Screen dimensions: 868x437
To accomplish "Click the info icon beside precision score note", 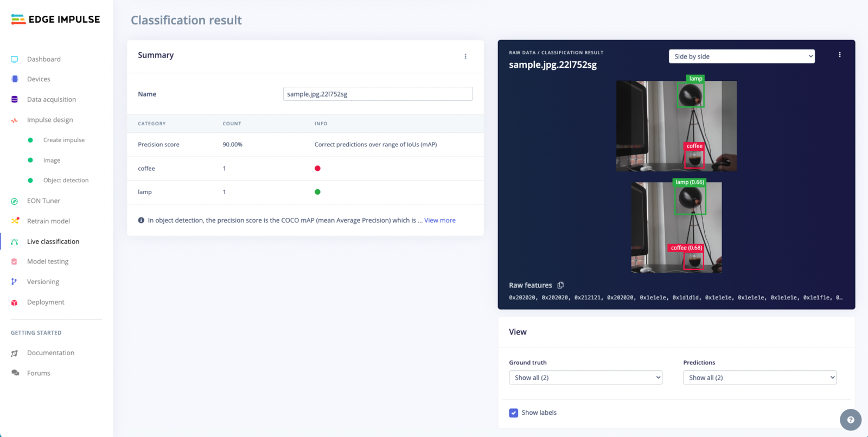I will [x=141, y=220].
